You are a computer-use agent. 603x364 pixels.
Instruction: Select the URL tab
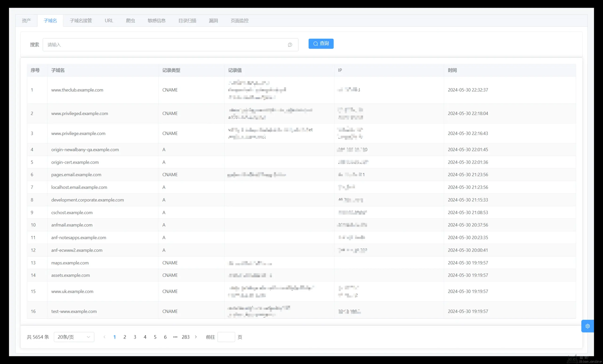(109, 20)
